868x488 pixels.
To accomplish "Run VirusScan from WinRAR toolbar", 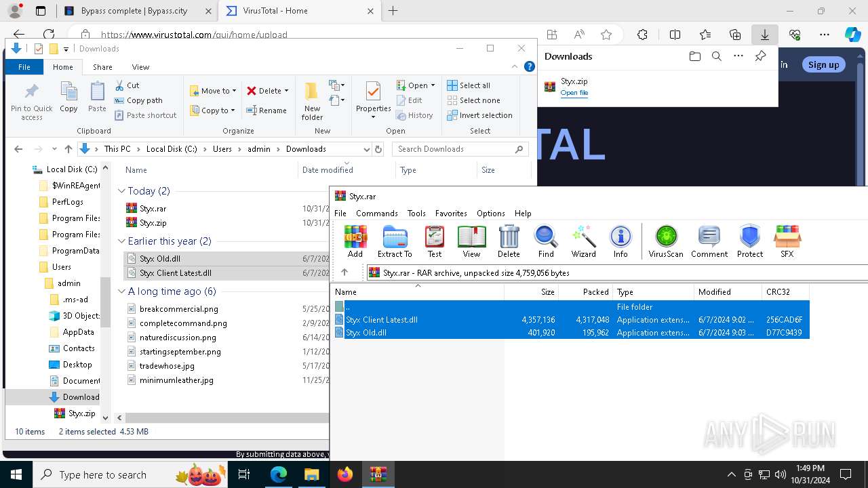I will point(666,242).
